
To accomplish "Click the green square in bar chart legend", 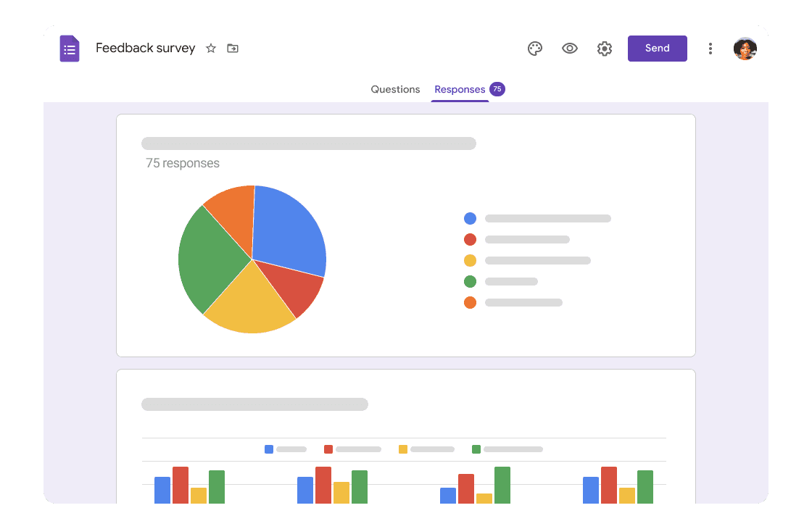I will point(476,449).
